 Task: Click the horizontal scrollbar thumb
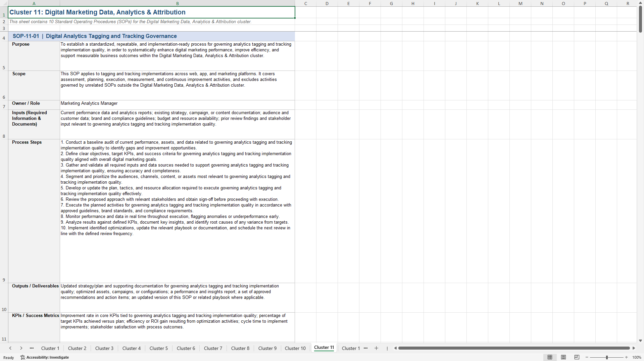(514, 348)
